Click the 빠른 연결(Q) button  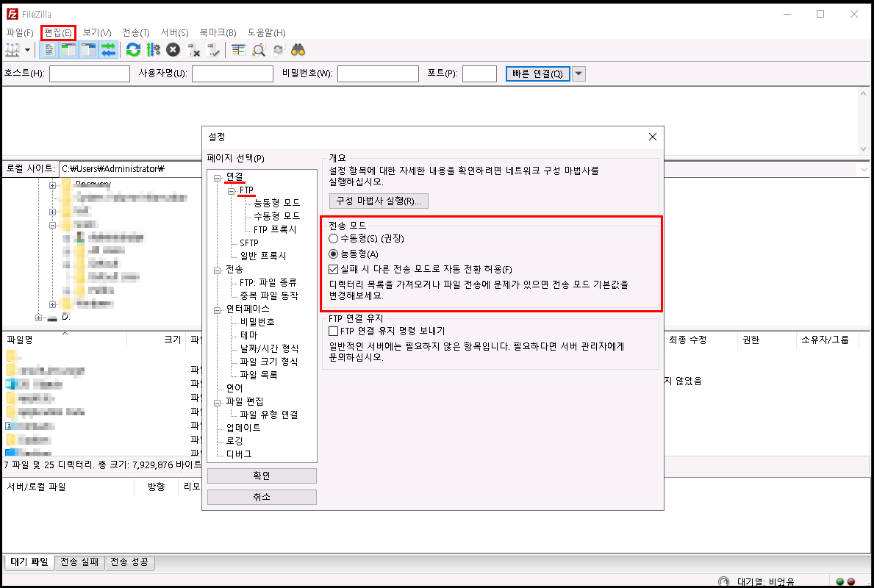(x=538, y=73)
